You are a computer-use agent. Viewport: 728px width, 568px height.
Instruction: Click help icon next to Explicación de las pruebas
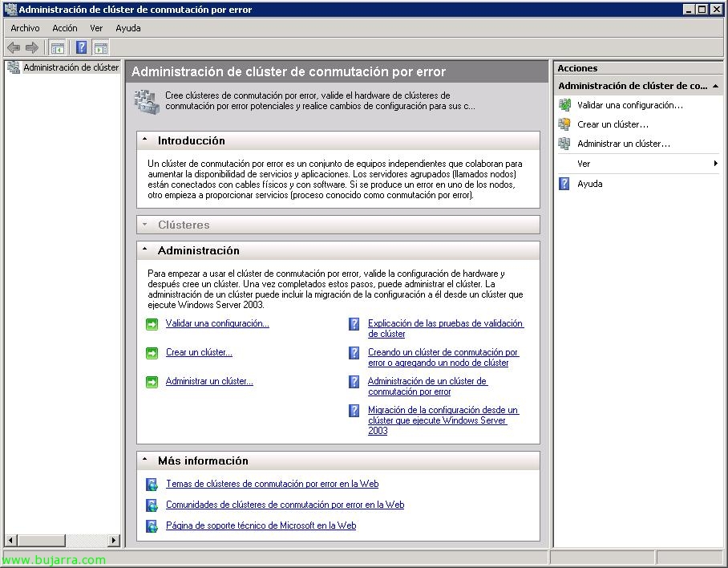click(354, 324)
